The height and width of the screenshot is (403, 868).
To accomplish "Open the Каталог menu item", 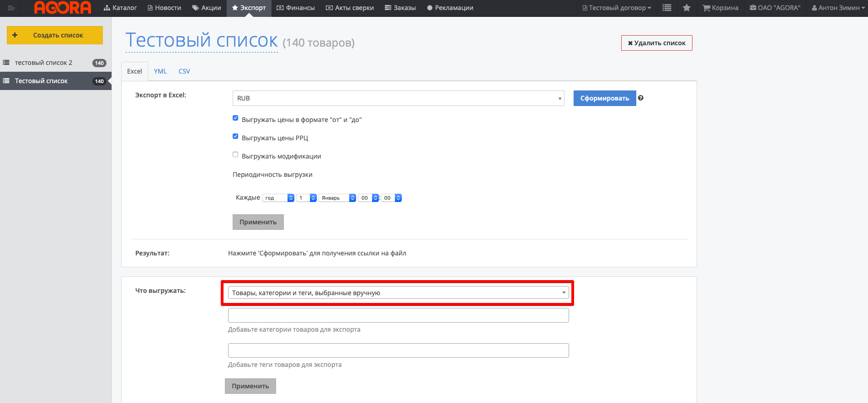I will click(120, 8).
